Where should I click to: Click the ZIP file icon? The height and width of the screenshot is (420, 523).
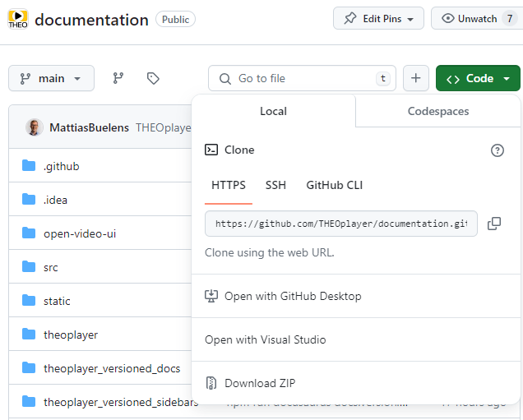coord(211,383)
